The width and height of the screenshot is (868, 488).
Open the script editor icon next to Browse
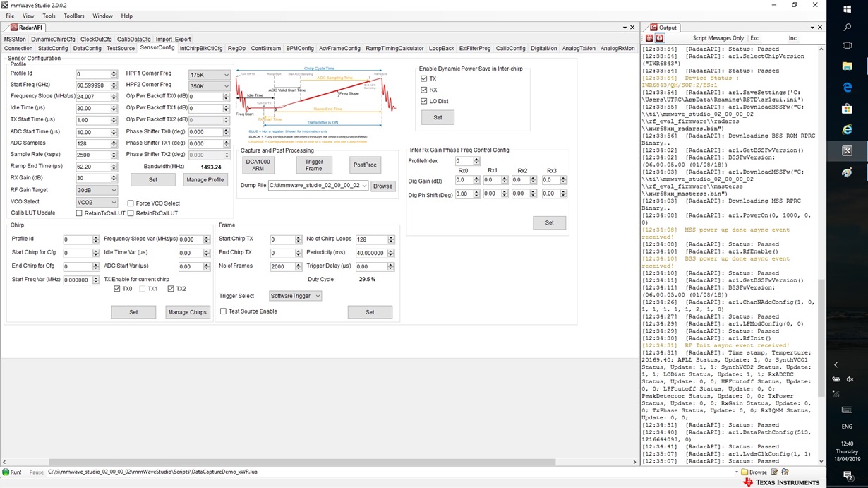pyautogui.click(x=774, y=472)
